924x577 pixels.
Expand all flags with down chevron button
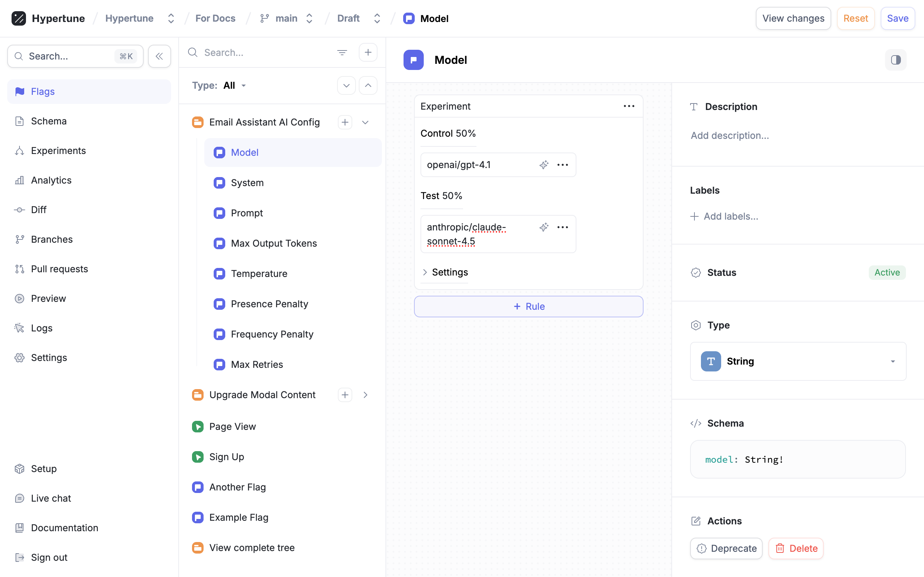tap(346, 85)
